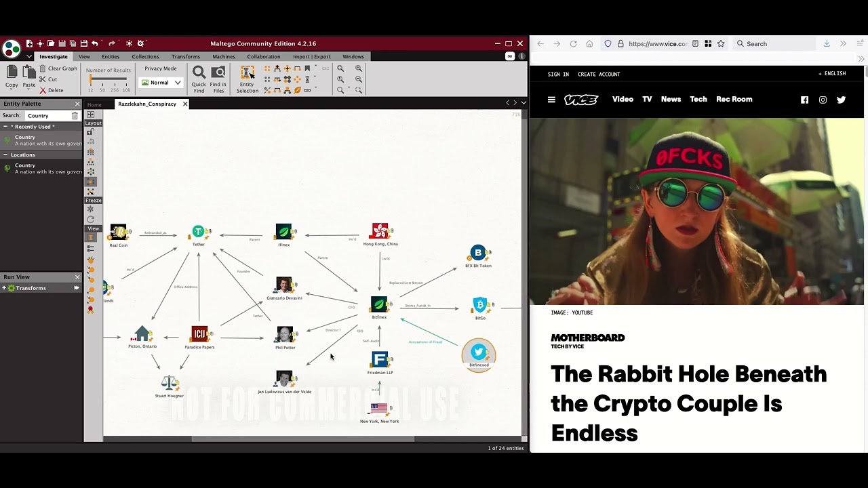Click the Tether entity node on the graph
868x488 pixels.
[x=198, y=232]
